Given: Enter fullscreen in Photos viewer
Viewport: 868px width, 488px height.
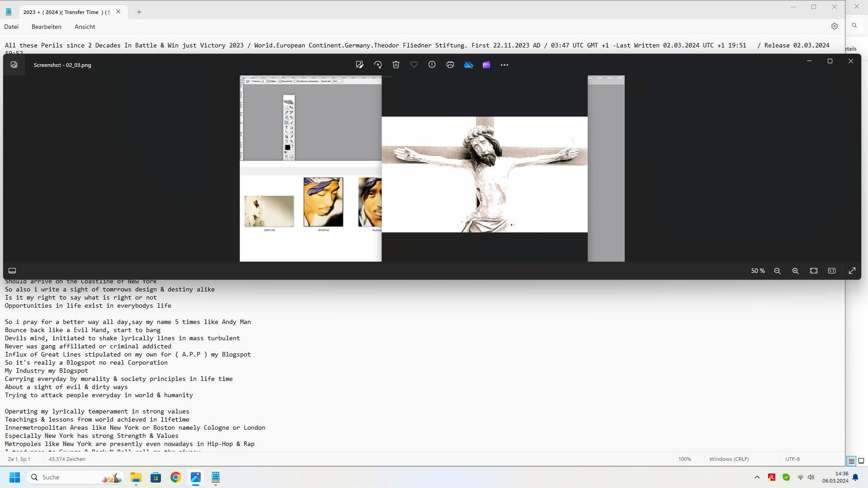Looking at the screenshot, I should 852,271.
